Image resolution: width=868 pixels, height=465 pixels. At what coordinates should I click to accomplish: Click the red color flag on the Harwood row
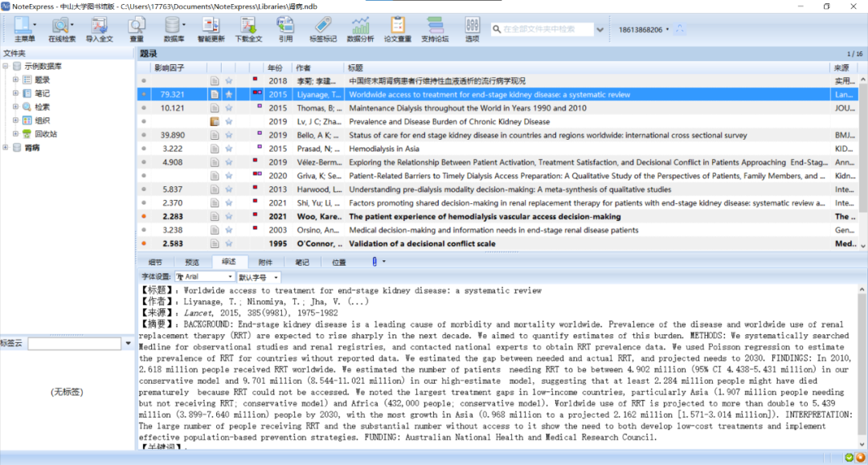(256, 187)
